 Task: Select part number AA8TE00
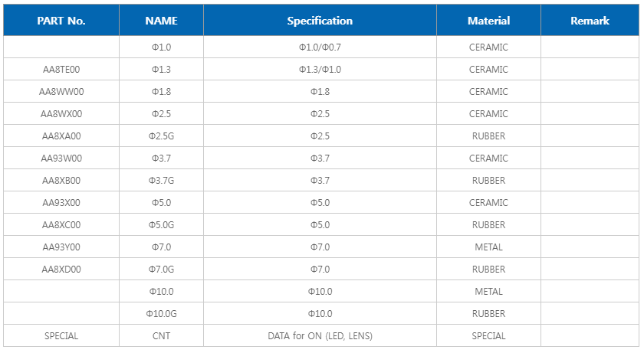(61, 70)
